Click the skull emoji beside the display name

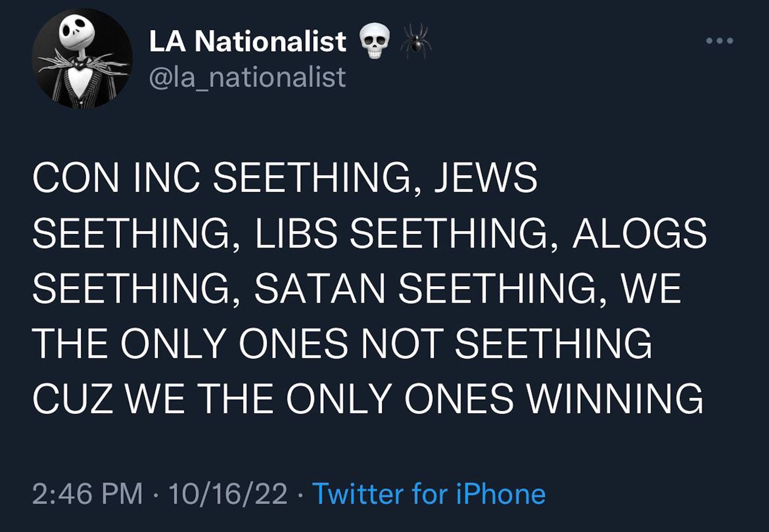coord(375,41)
